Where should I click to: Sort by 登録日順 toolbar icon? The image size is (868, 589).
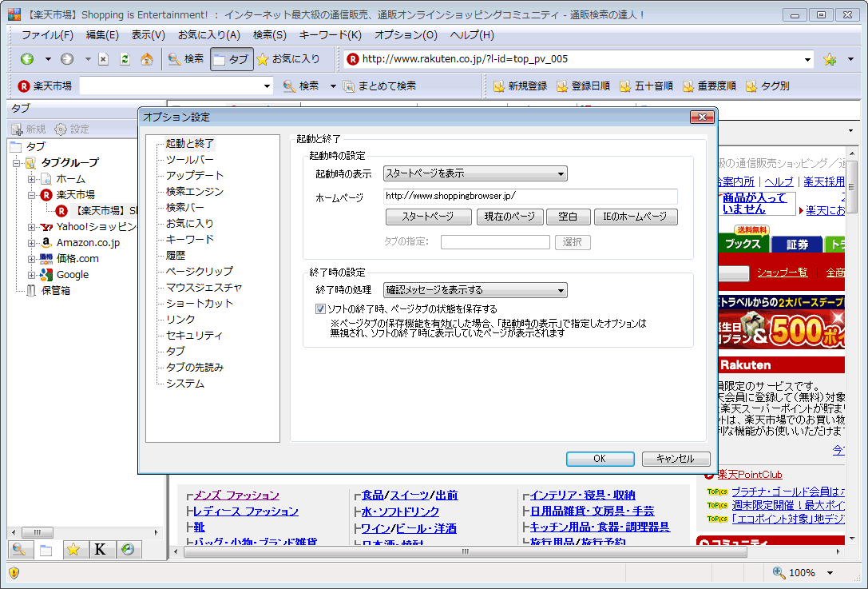tap(583, 86)
